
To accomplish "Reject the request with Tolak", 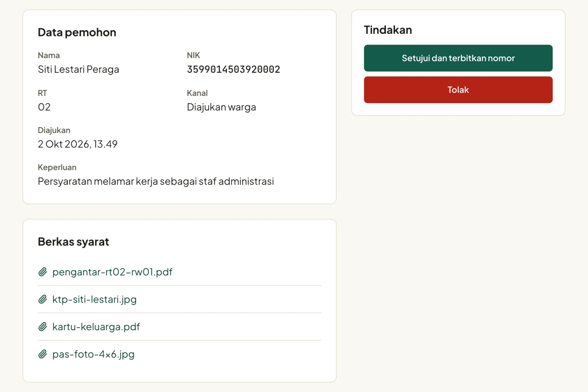I will click(x=458, y=90).
